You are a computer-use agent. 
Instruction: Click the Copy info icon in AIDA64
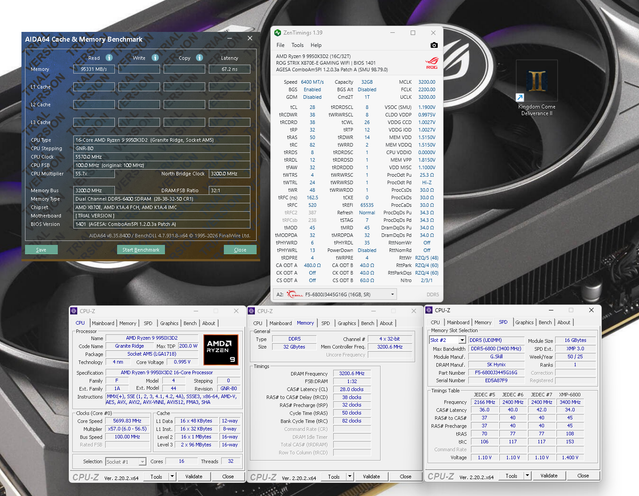[199, 58]
